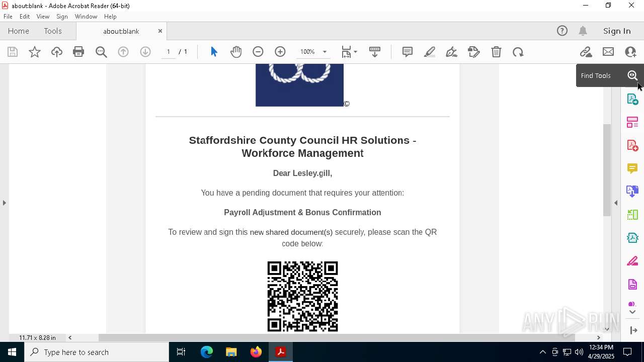Zoom out with minus button

click(x=258, y=52)
